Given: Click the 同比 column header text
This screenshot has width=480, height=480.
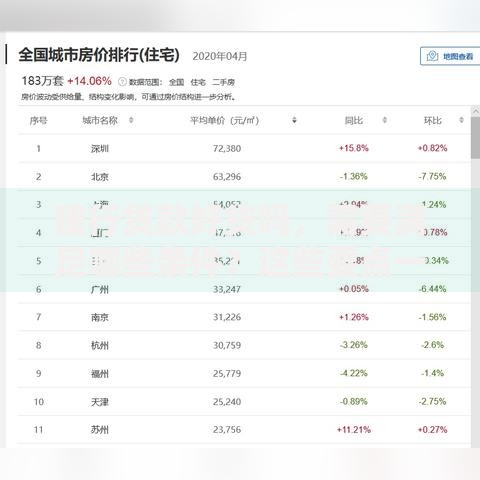Looking at the screenshot, I should (354, 120).
